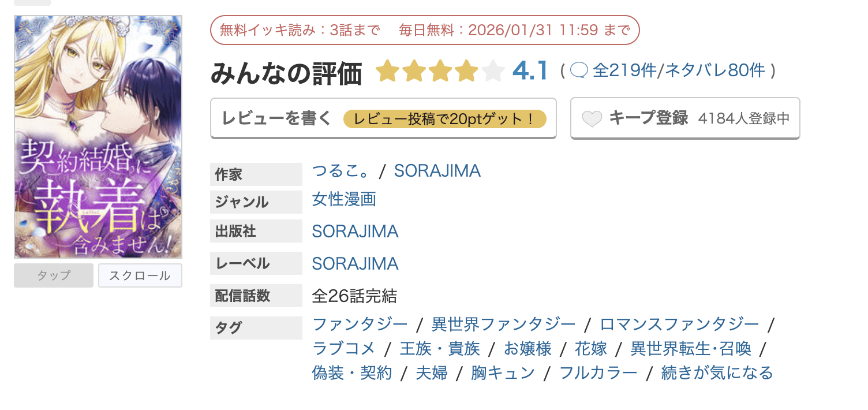Select the 続きが気になる tag
This screenshot has width=868, height=410.
click(717, 373)
